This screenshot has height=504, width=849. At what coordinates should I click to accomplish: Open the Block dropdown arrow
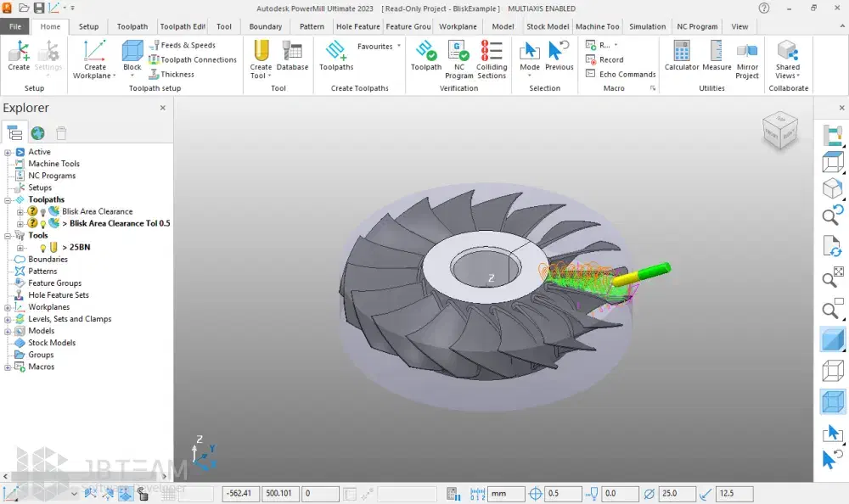click(132, 76)
